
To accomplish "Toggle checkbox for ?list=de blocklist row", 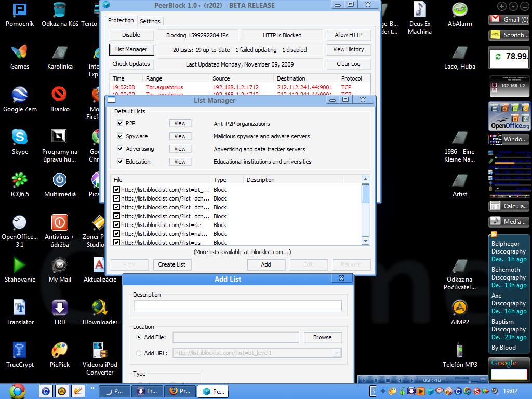I will point(117,224).
